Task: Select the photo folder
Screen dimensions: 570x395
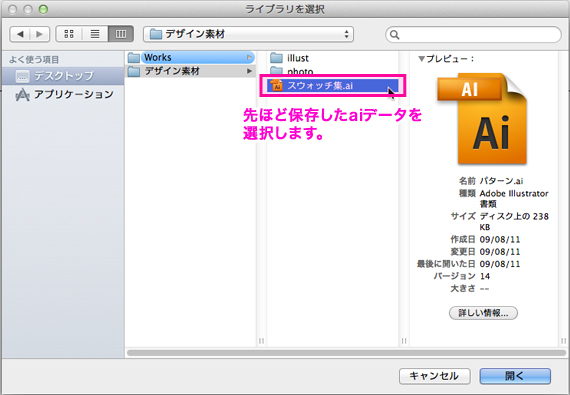Action: (332, 70)
